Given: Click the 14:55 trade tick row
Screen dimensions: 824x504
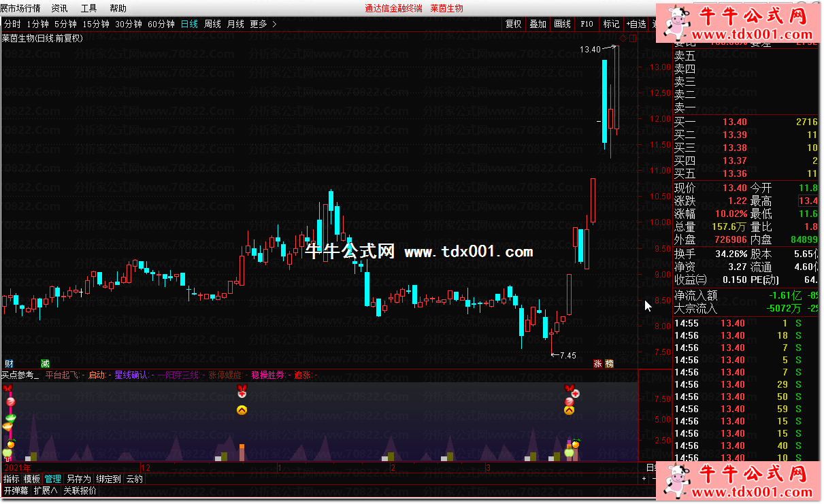Looking at the screenshot, I should click(x=745, y=323).
